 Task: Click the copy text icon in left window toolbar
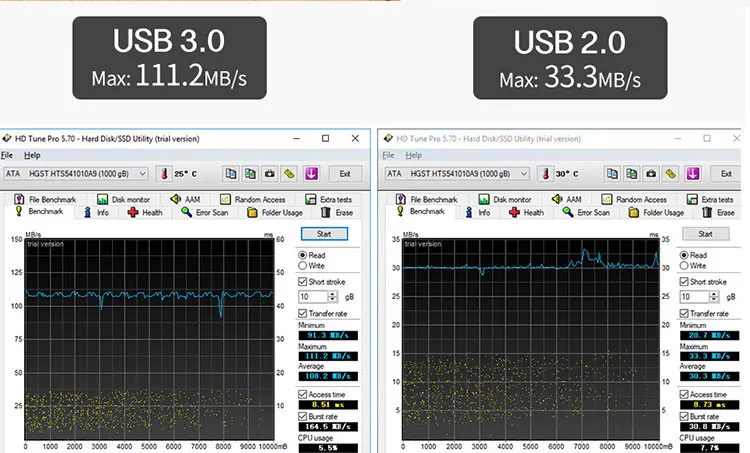coord(231,174)
